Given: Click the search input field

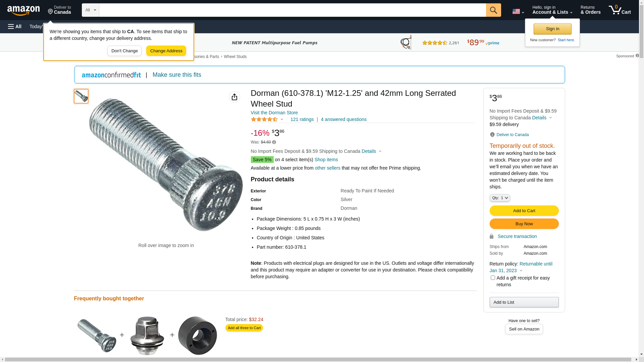Looking at the screenshot, I should coord(292,10).
